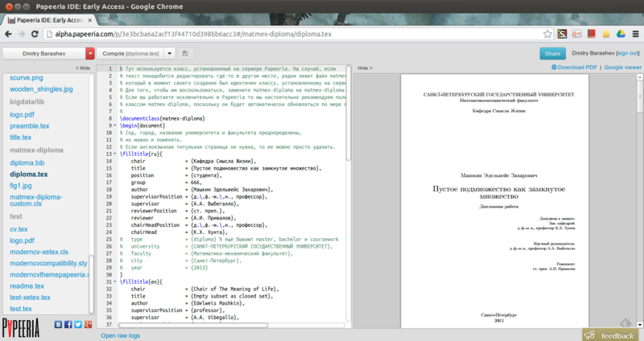
Task: Click the editor vertical scrollbar thumb
Action: 349,113
